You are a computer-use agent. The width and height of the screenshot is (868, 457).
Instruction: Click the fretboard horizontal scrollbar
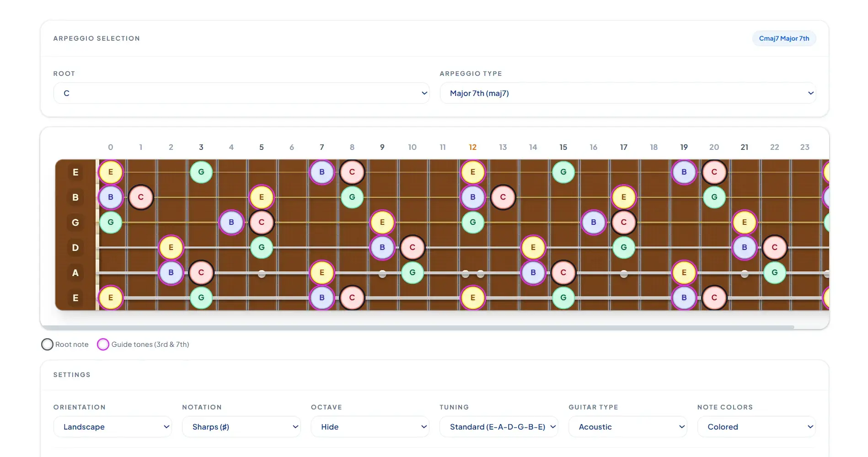pyautogui.click(x=417, y=327)
